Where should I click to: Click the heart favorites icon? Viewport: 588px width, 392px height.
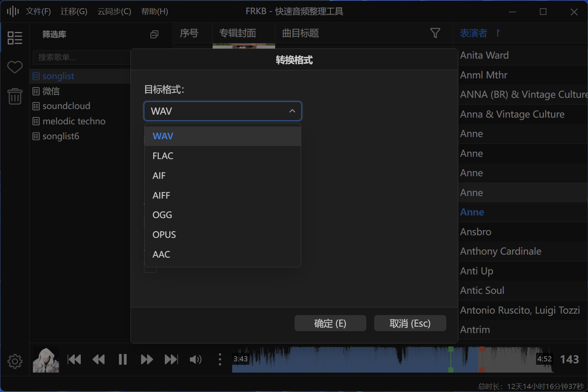coord(15,67)
